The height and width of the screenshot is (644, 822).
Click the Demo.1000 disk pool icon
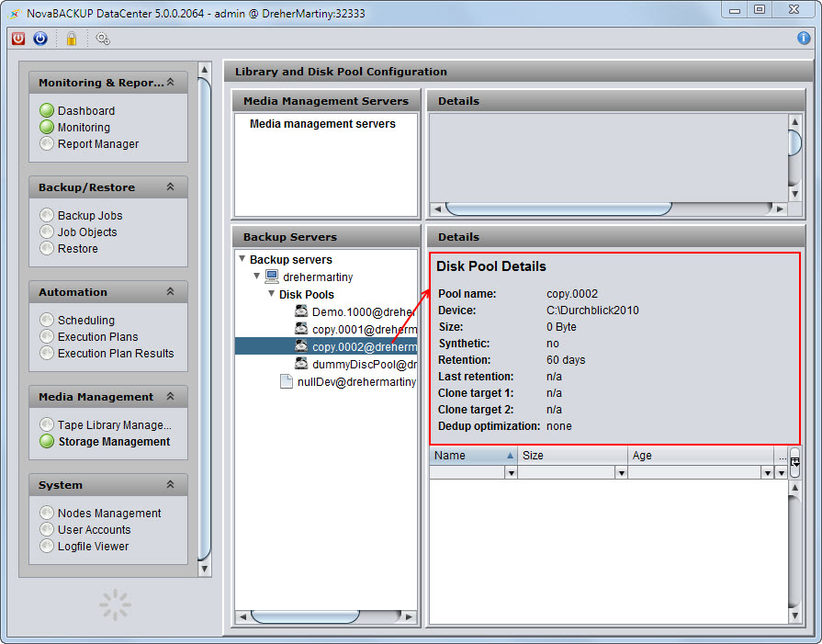pyautogui.click(x=301, y=311)
